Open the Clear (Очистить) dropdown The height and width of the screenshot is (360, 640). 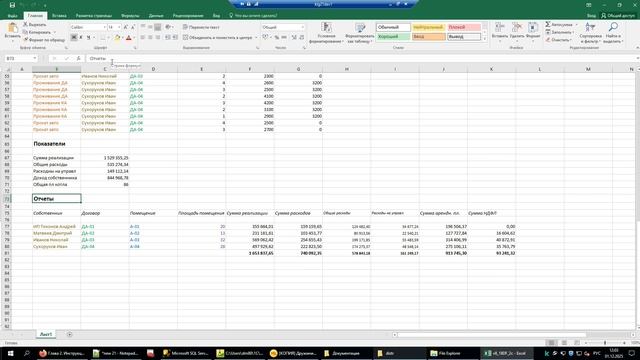pos(559,40)
